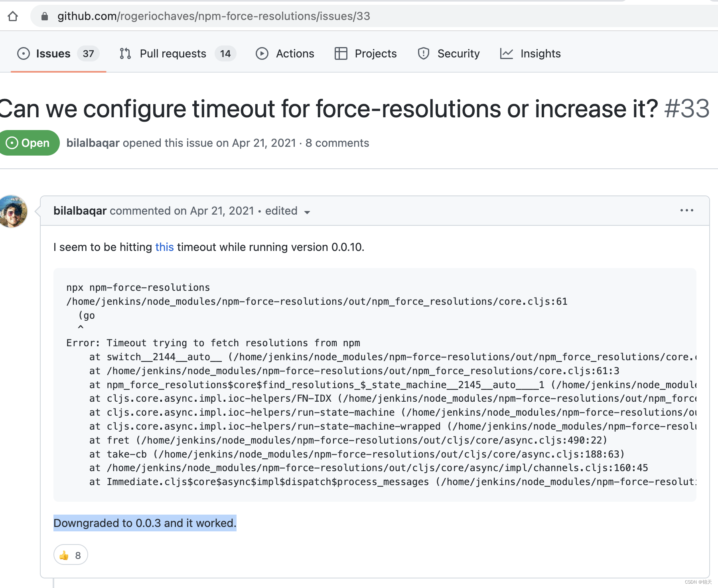Click the Security shield icon
The height and width of the screenshot is (588, 718).
click(424, 53)
